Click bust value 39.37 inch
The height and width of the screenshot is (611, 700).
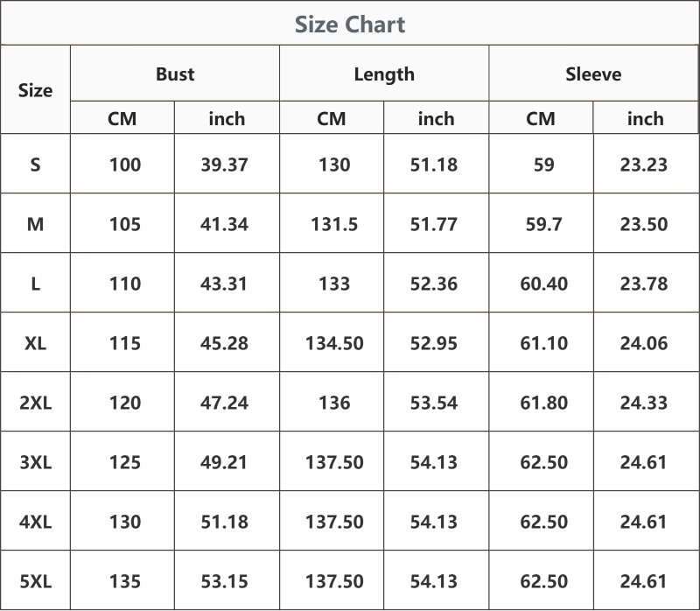click(x=224, y=165)
